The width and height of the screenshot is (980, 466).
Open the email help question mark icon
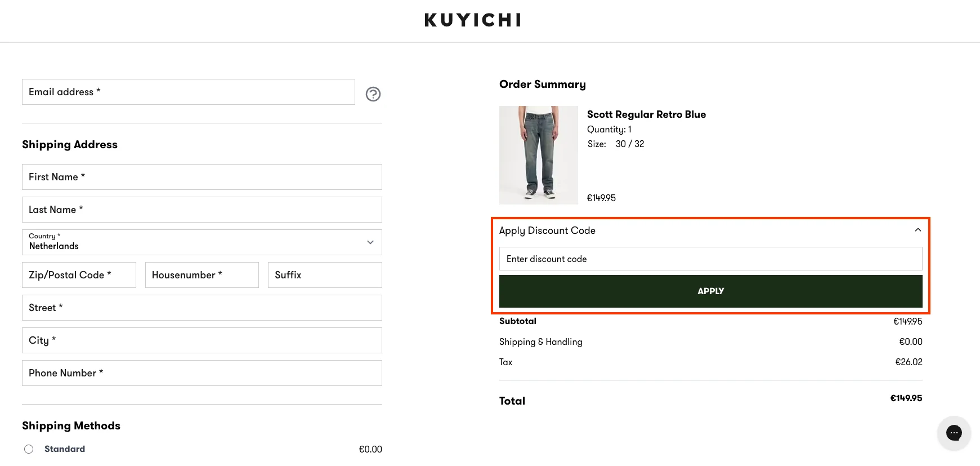click(x=373, y=94)
